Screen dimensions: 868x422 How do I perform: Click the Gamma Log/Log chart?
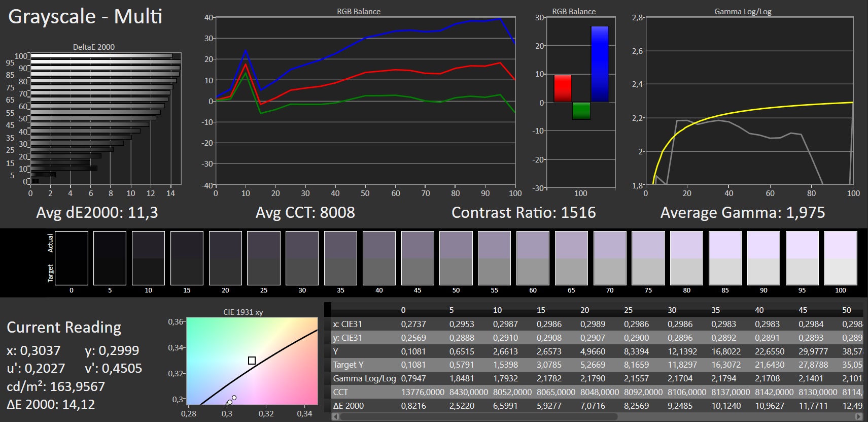click(749, 101)
